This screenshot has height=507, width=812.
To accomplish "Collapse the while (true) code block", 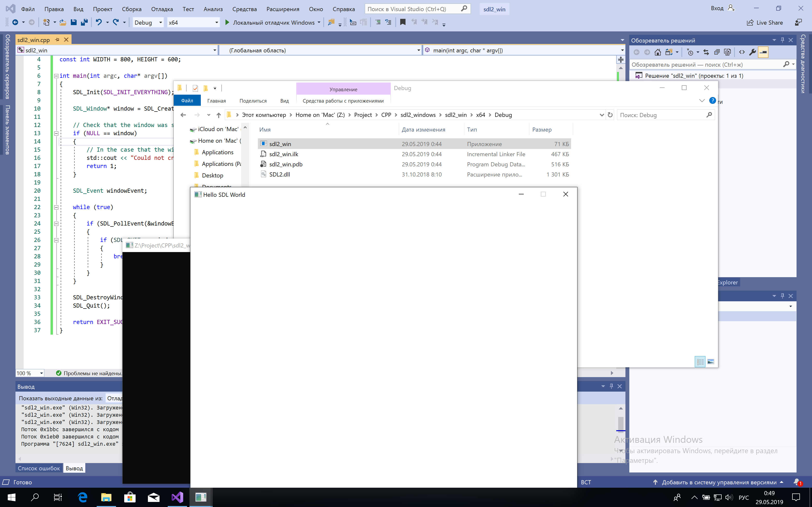I will [x=56, y=207].
